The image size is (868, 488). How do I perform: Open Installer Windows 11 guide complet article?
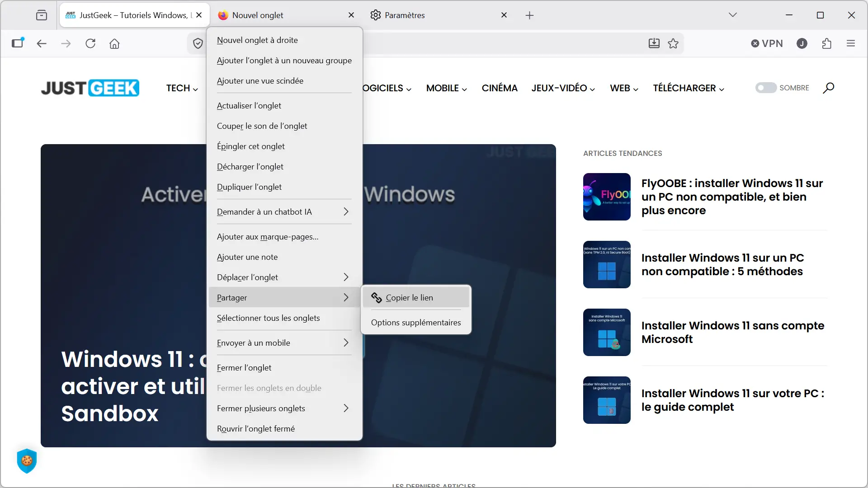733,400
